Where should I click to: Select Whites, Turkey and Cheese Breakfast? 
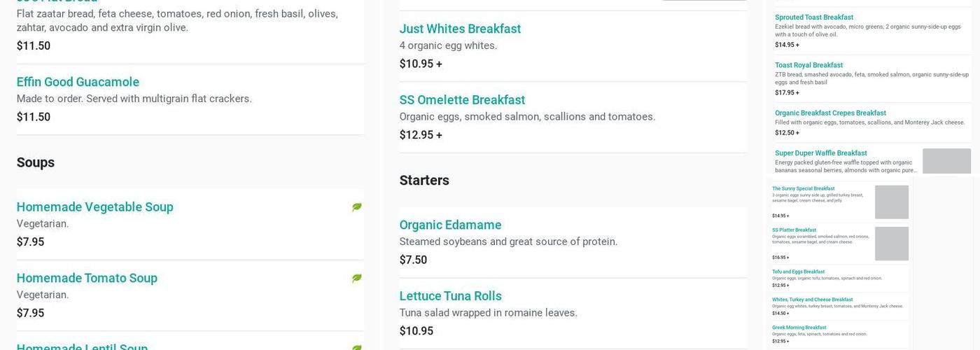(x=812, y=300)
